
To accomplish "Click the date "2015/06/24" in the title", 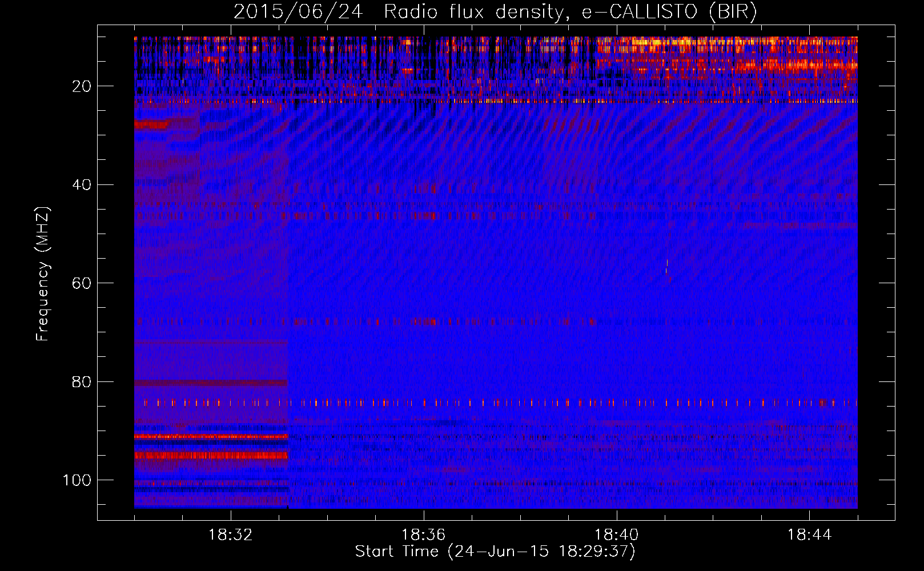I will point(298,12).
